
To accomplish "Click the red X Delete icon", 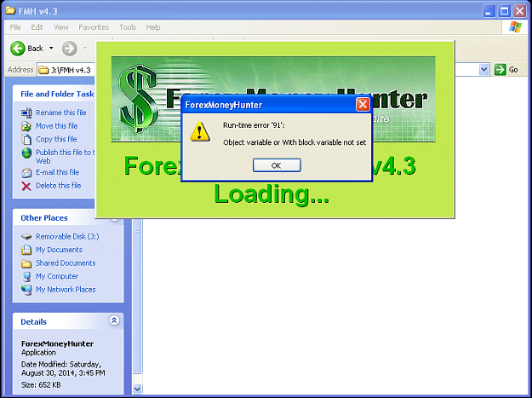I will coord(26,186).
